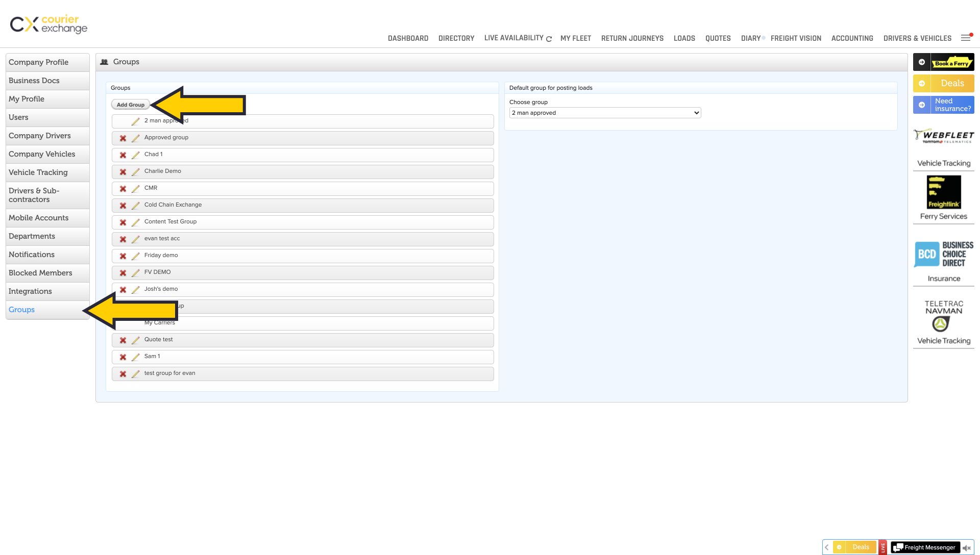Select Blocked Members in sidebar
Image resolution: width=980 pixels, height=555 pixels.
click(40, 273)
